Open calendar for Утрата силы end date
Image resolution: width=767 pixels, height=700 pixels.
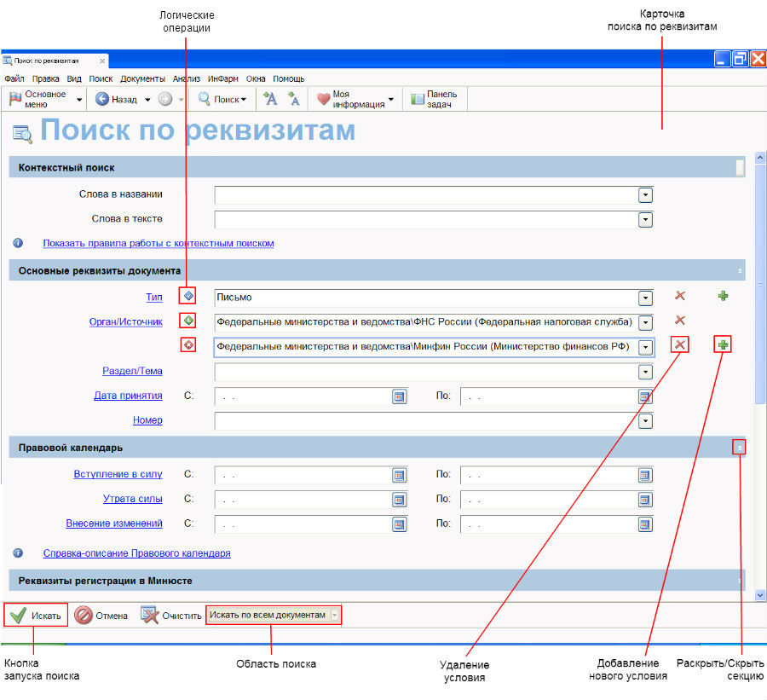pyautogui.click(x=645, y=500)
